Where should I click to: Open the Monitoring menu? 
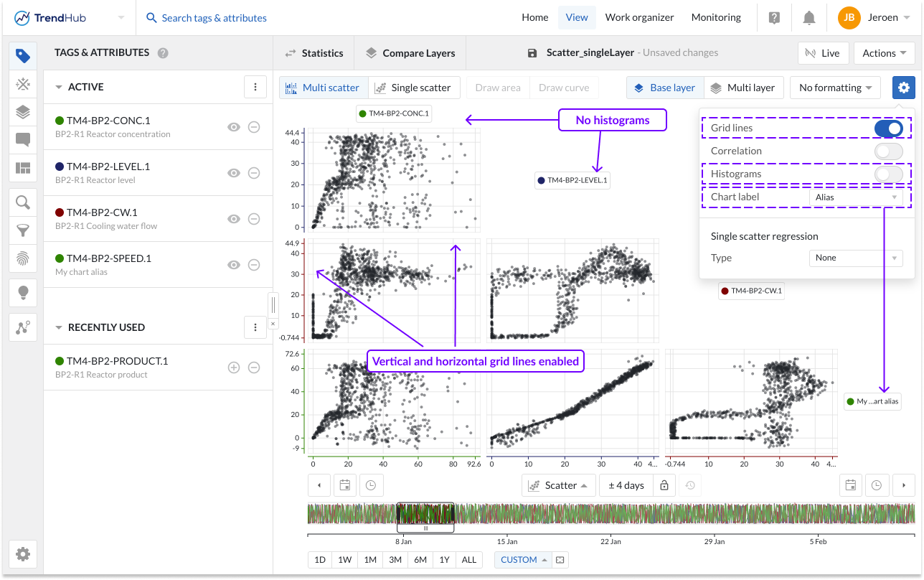(x=715, y=18)
